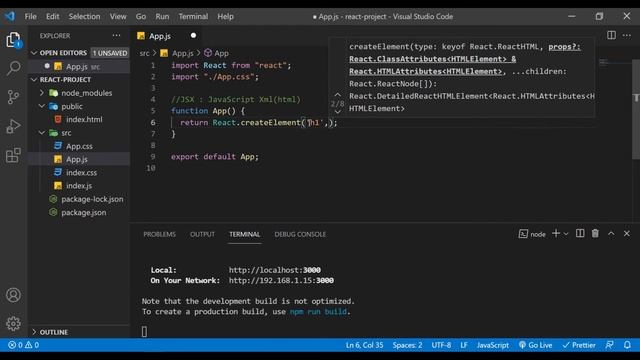Click the App symbol breadcrumb

pos(216,53)
